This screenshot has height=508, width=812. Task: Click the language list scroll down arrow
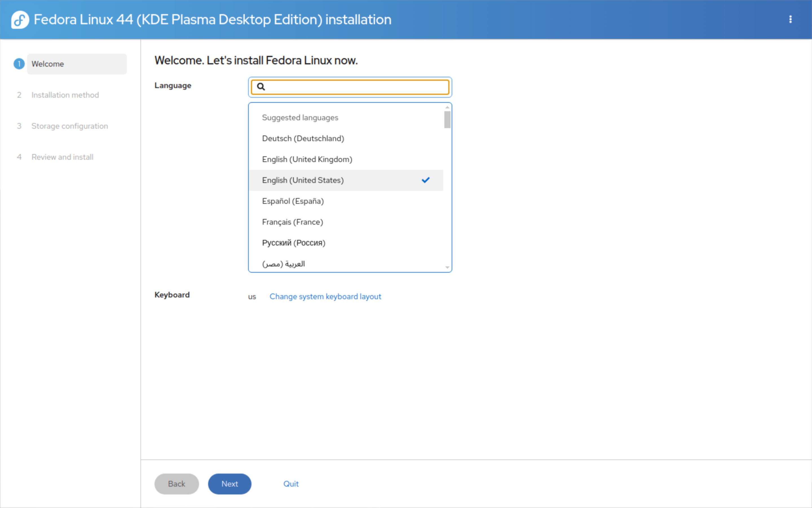(x=447, y=268)
